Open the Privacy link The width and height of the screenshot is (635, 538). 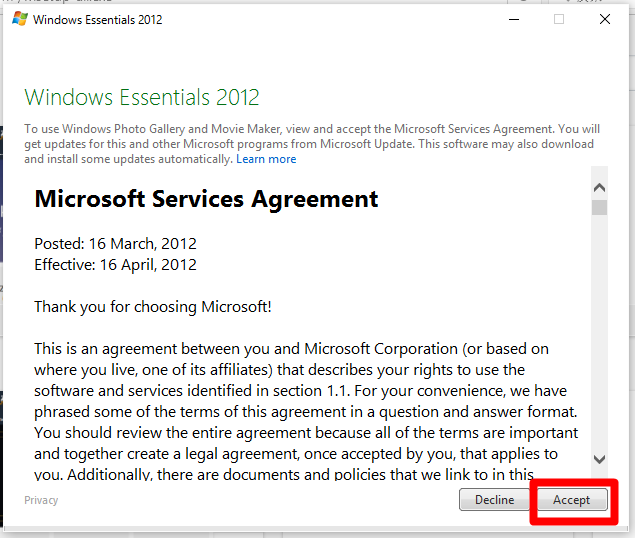click(x=41, y=500)
